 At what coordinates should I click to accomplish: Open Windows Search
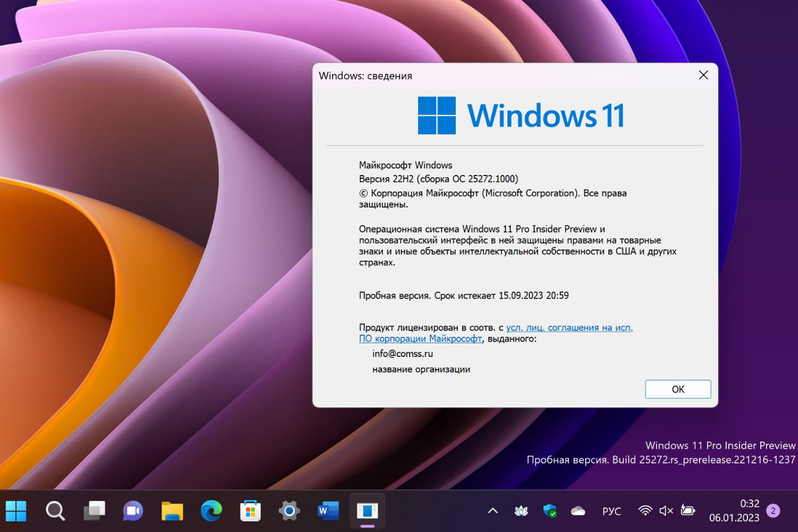coord(55,511)
